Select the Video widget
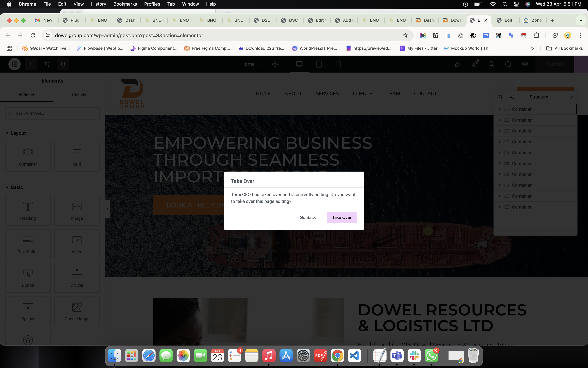Image resolution: width=588 pixels, height=368 pixels. (x=77, y=244)
